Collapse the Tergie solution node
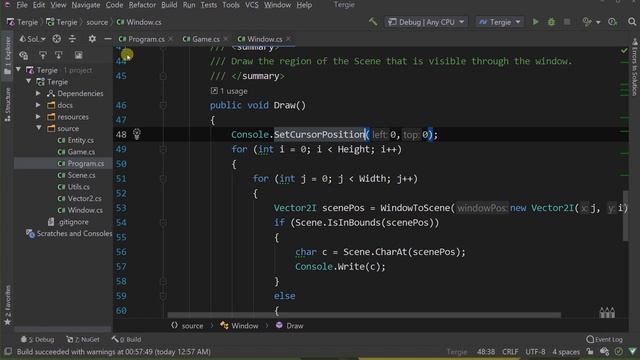The image size is (640, 360). tap(18, 70)
